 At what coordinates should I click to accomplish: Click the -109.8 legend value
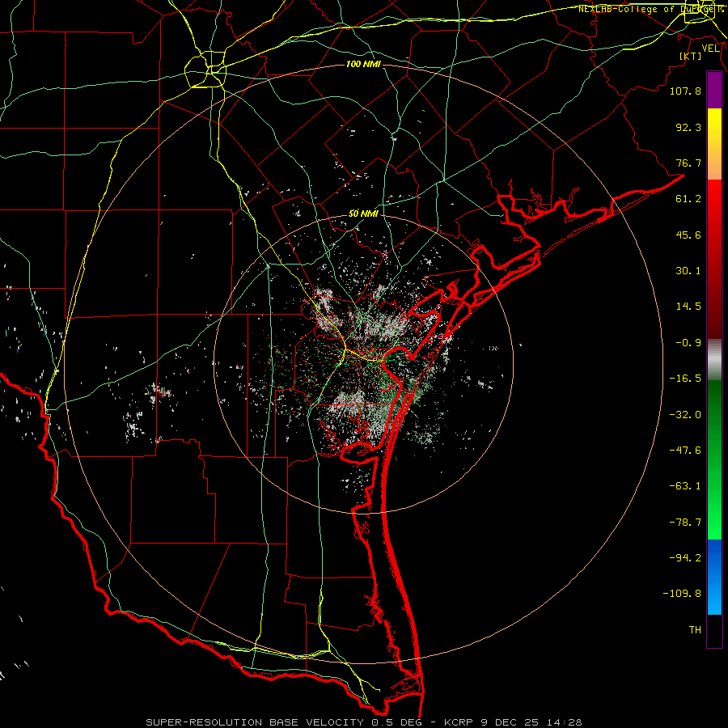coord(682,594)
